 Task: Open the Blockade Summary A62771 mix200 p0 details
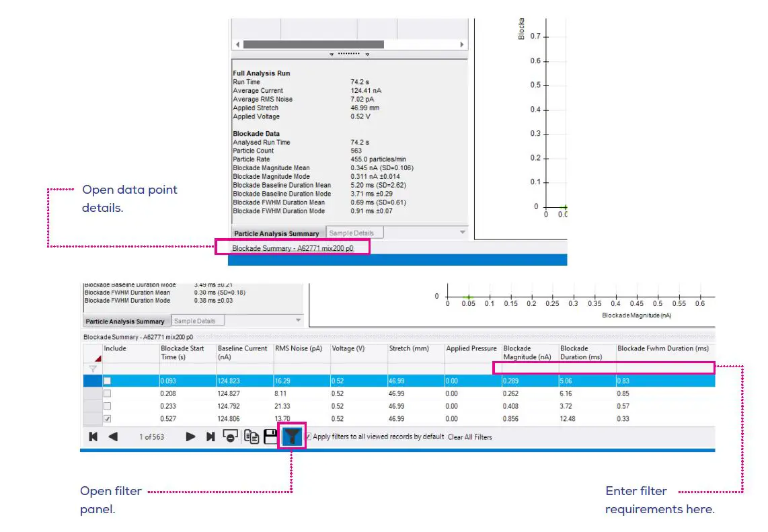pos(292,248)
